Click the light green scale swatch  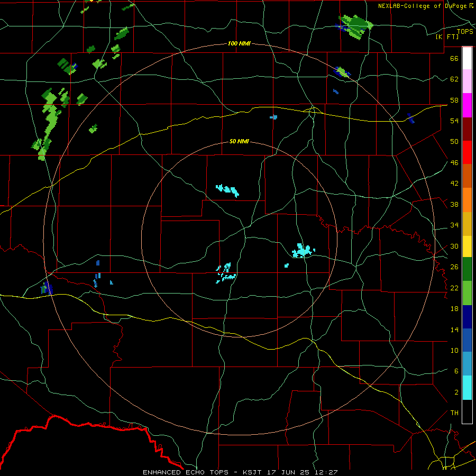467,293
